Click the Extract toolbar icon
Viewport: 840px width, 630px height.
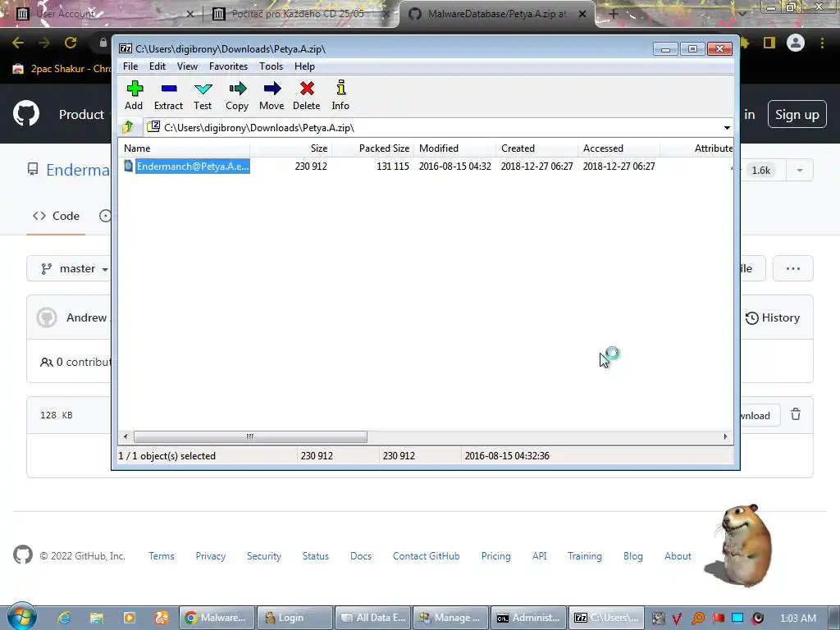(169, 95)
